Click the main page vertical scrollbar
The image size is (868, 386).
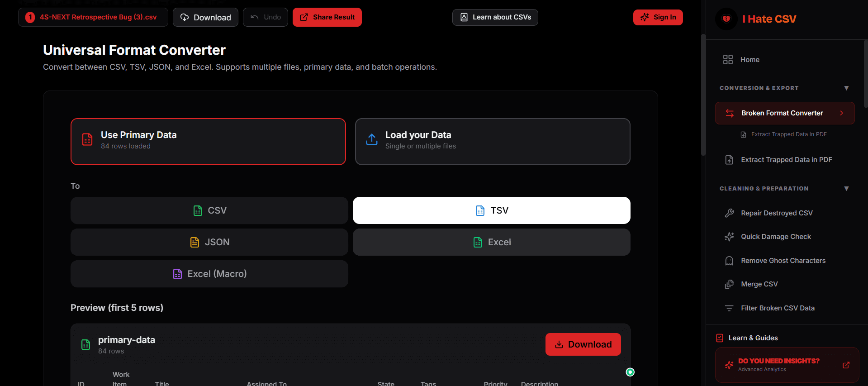[x=703, y=95]
